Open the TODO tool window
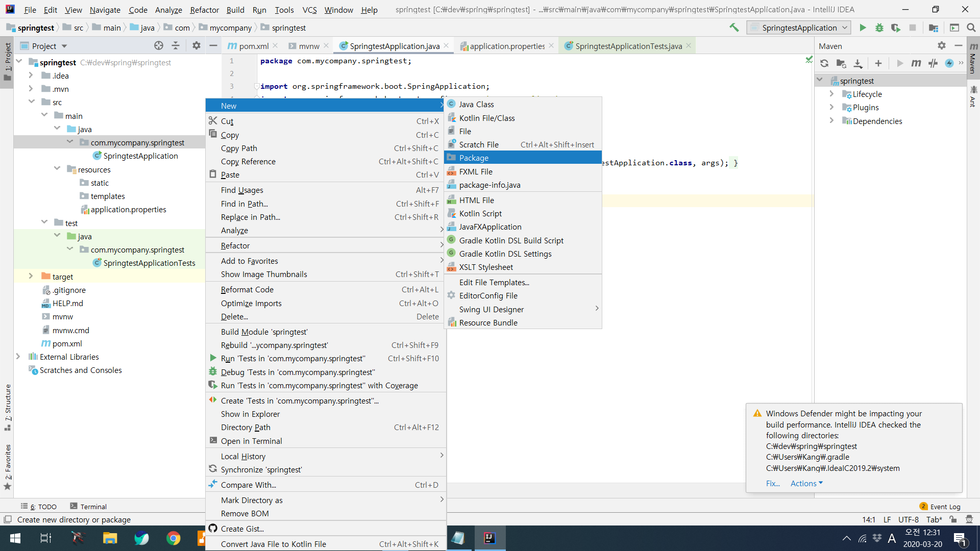This screenshot has width=980, height=551. [39, 507]
